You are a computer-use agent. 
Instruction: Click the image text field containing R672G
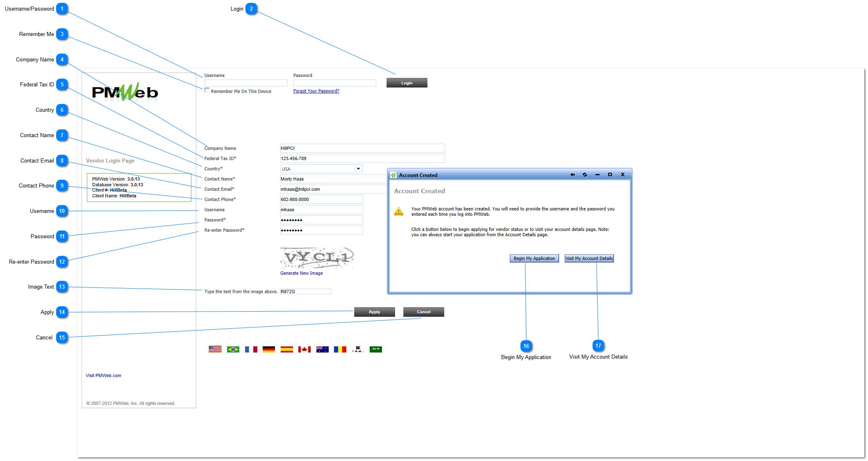(305, 292)
